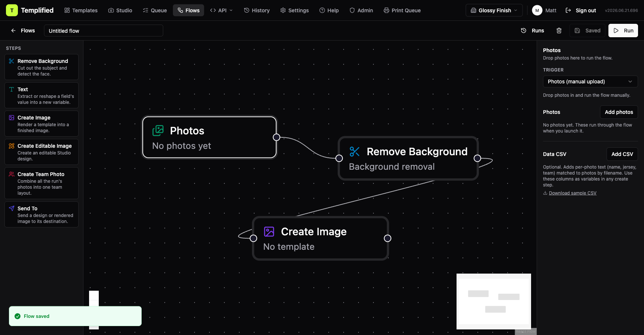Click the Flow saved notification toast
The image size is (644, 335).
[x=75, y=316]
